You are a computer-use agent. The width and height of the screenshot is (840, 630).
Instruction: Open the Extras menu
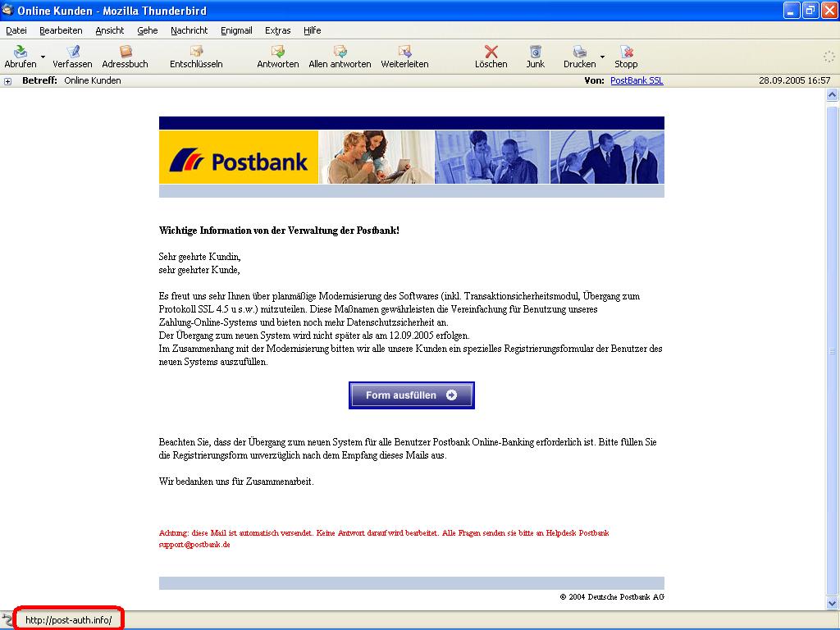point(277,30)
